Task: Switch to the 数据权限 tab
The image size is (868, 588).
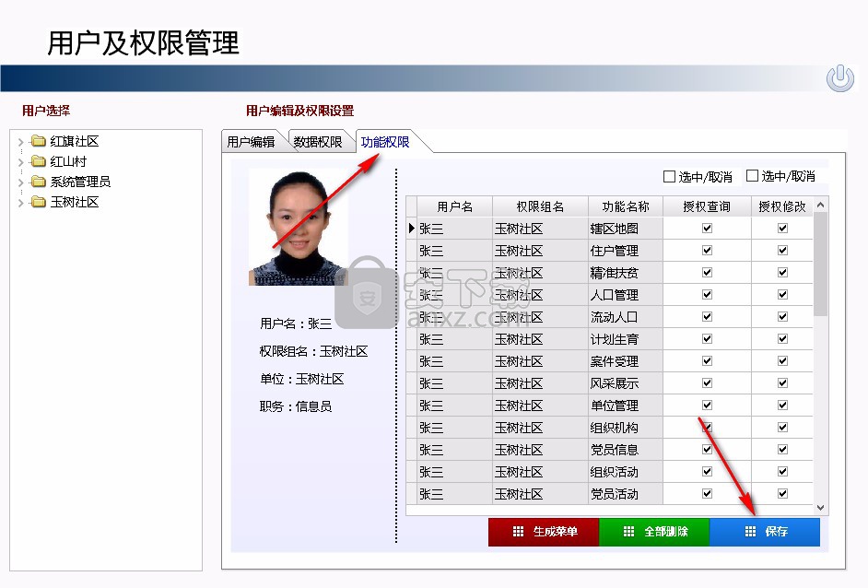Action: point(318,142)
